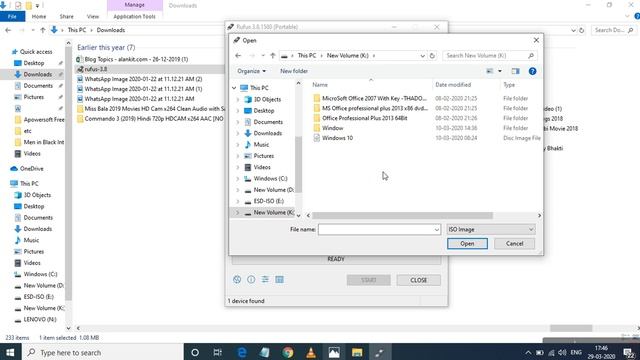Open Organize dropdown menu
The image size is (640, 360).
(x=251, y=71)
